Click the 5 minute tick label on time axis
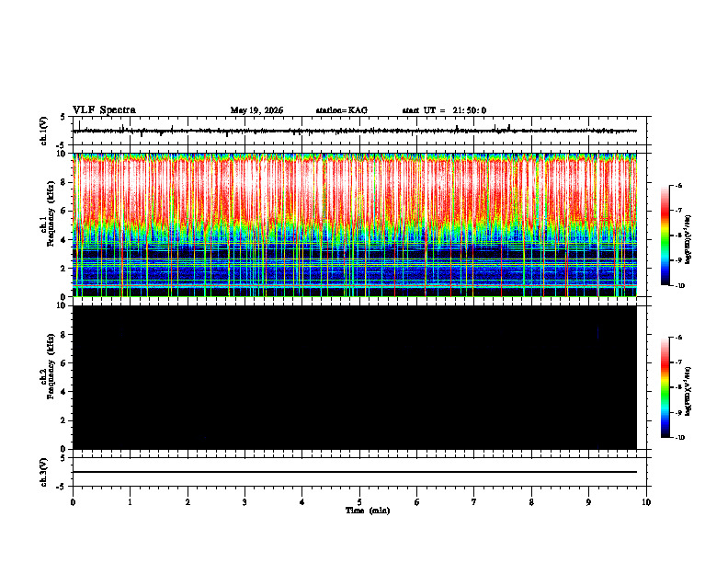The width and height of the screenshot is (728, 563). pos(359,502)
